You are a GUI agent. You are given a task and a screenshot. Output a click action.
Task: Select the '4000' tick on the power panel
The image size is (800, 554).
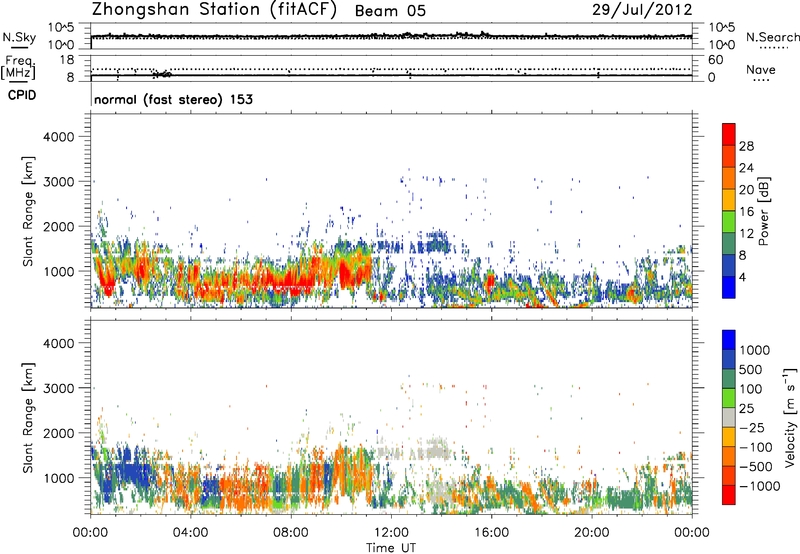pos(58,137)
